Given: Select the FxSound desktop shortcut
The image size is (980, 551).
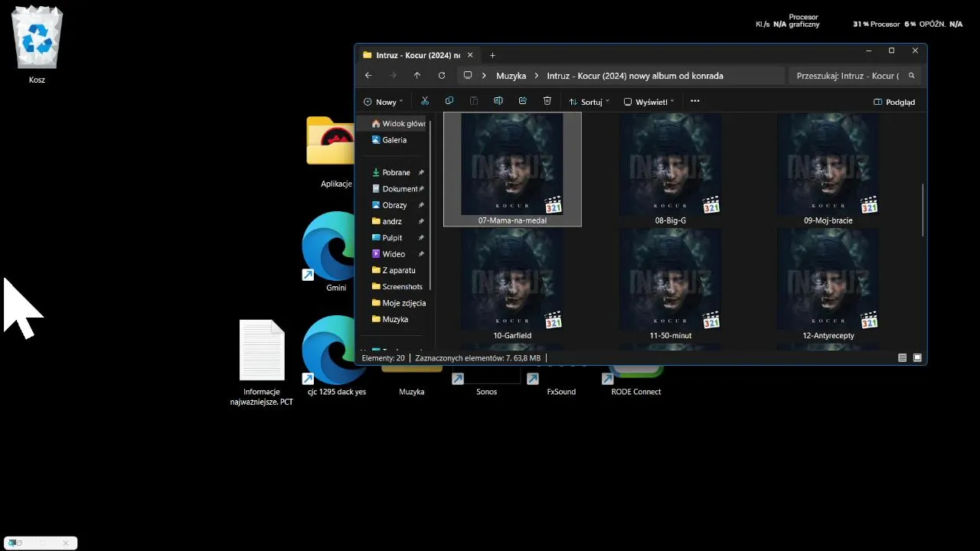Looking at the screenshot, I should 561,383.
